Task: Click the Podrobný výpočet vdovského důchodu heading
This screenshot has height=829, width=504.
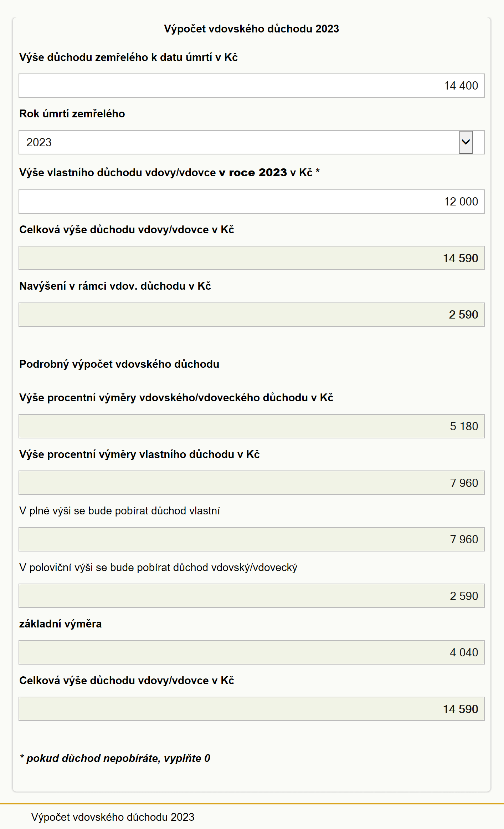Action: (x=119, y=364)
